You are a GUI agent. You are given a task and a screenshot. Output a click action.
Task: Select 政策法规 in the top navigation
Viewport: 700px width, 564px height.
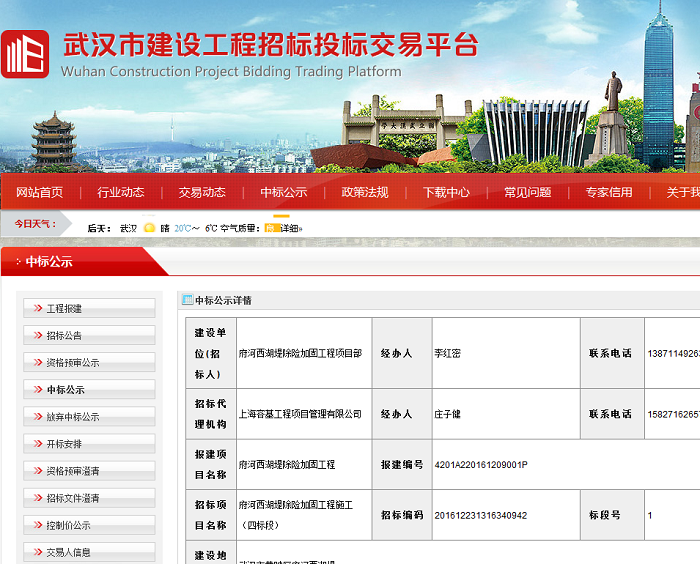pyautogui.click(x=365, y=192)
